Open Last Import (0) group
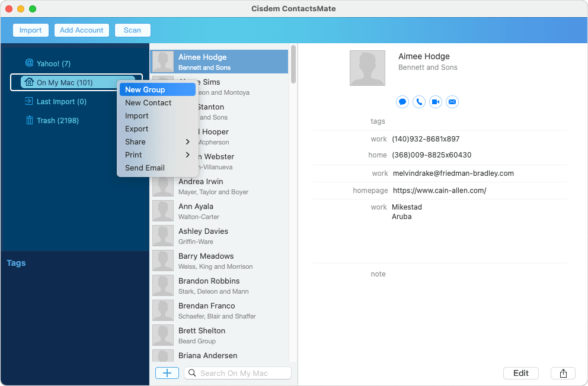The height and width of the screenshot is (386, 588). point(56,101)
